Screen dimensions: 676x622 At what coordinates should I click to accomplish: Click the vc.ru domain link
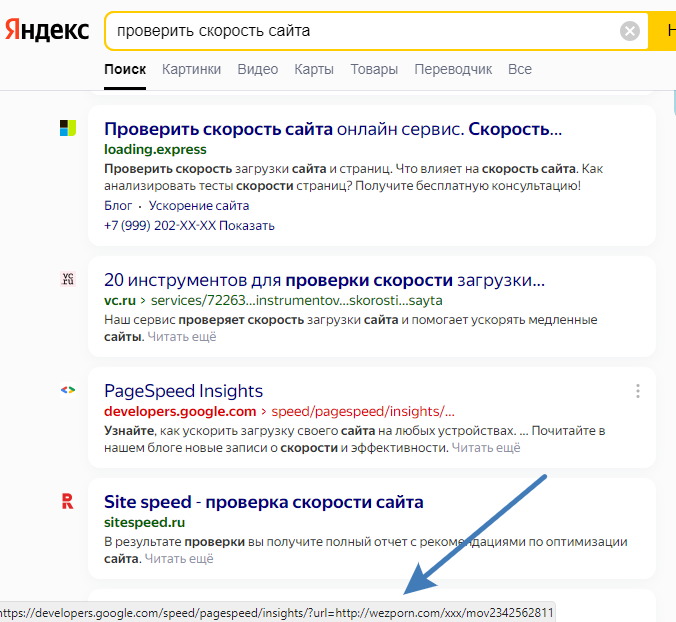pos(120,300)
